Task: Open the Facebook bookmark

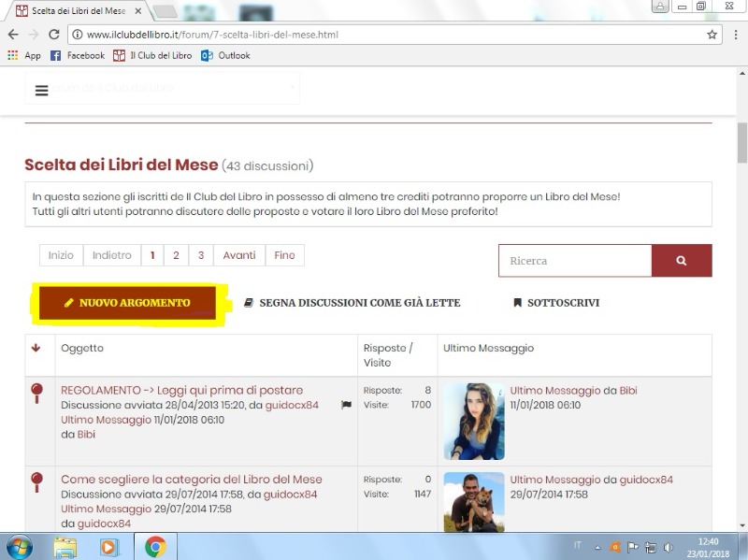Action: (x=78, y=55)
